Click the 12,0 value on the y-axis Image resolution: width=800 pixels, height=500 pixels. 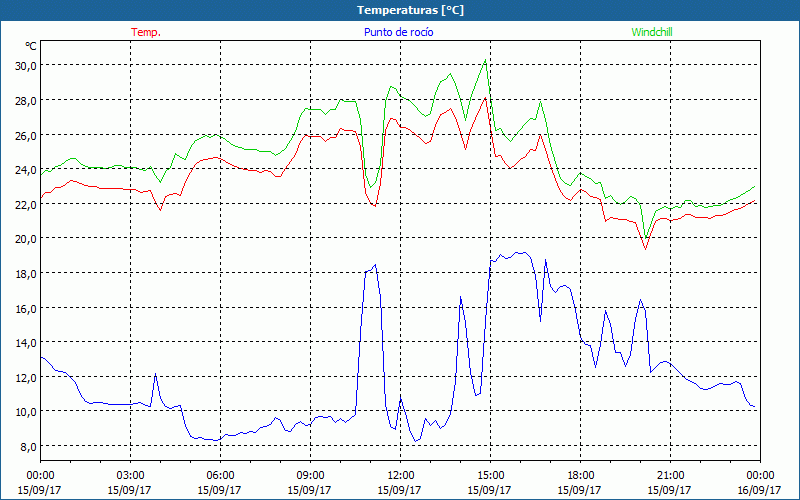26,378
